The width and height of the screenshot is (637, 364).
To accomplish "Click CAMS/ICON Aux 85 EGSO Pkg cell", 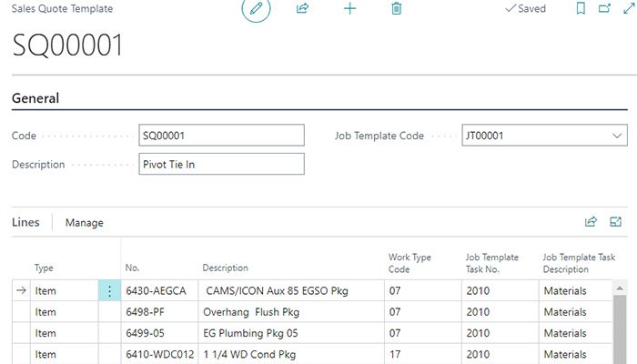I will click(x=291, y=290).
